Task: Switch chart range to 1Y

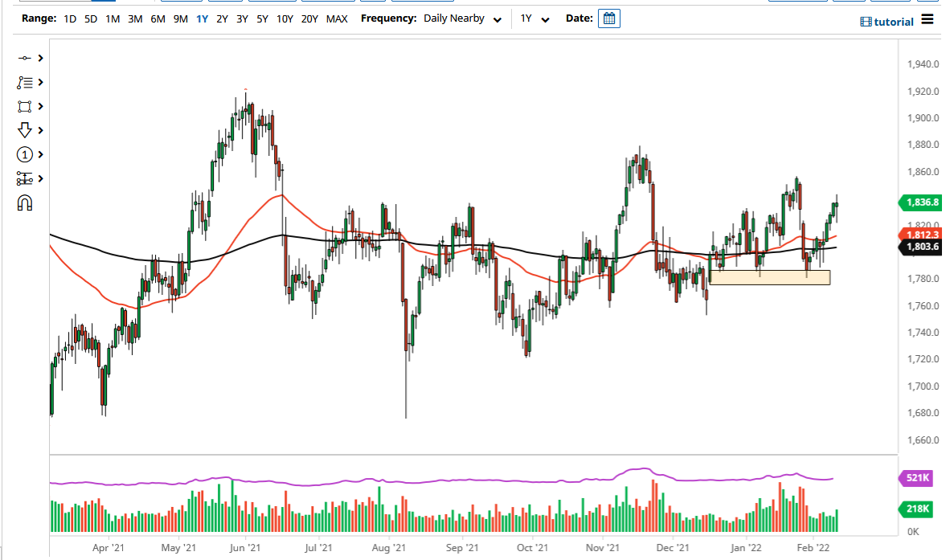Action: pyautogui.click(x=203, y=18)
